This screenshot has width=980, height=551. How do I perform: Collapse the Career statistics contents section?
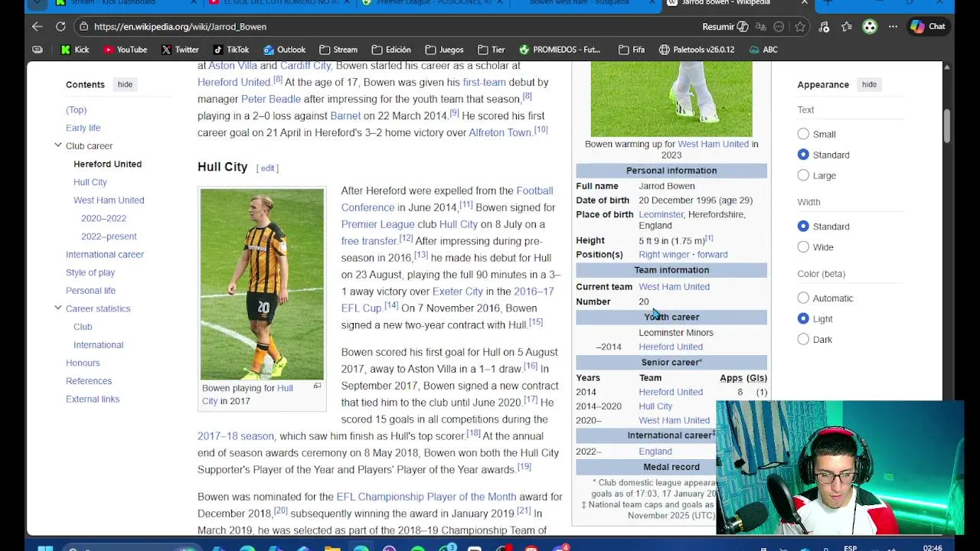[x=57, y=308]
